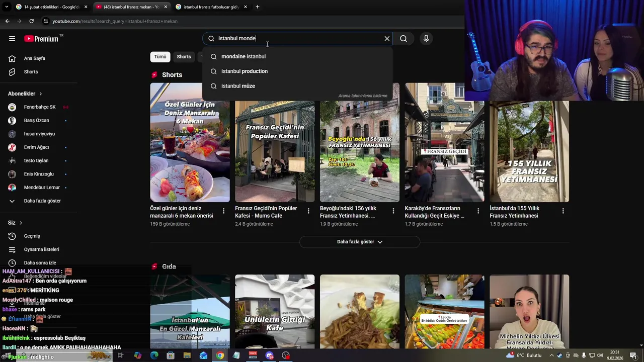644x362 pixels.
Task: Open "İstanbul'un En Güzel Manzaralı Kafeleri" thumbnail
Action: [190, 312]
